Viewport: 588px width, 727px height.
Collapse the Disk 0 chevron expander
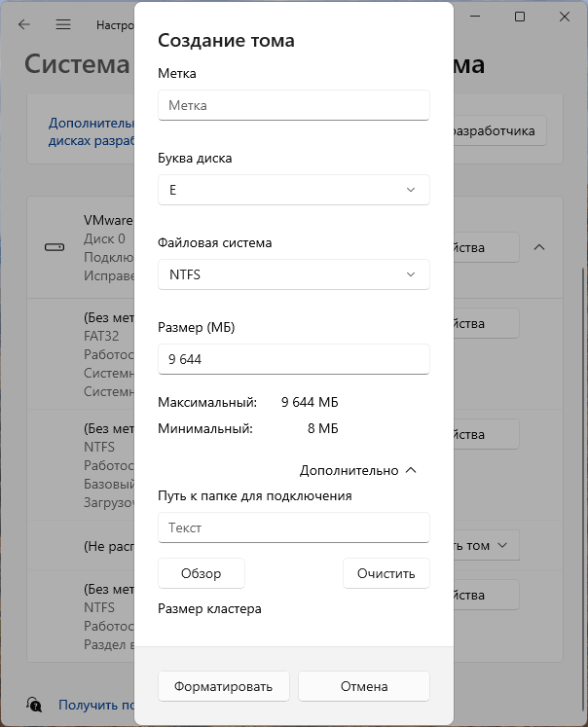(x=539, y=247)
